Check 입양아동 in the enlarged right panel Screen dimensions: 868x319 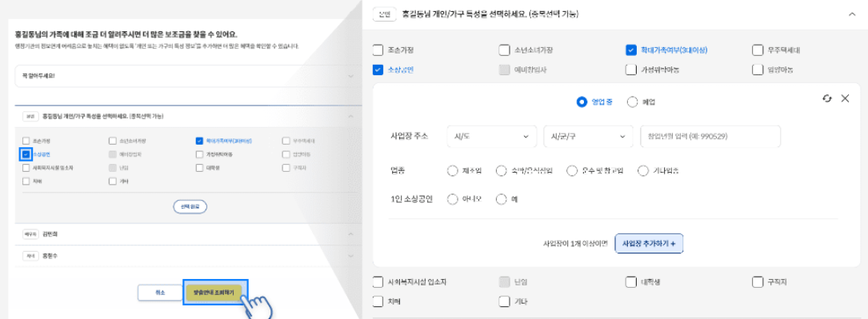[758, 70]
